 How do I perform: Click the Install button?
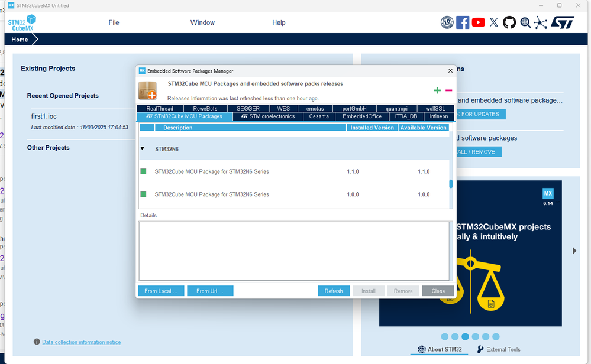point(368,291)
